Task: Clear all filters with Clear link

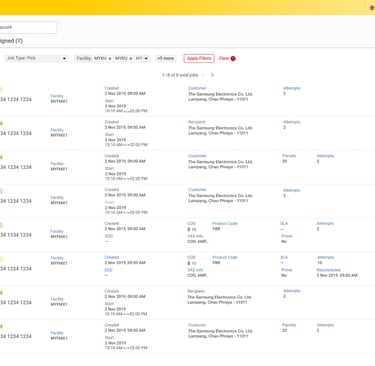Action: [x=227, y=58]
